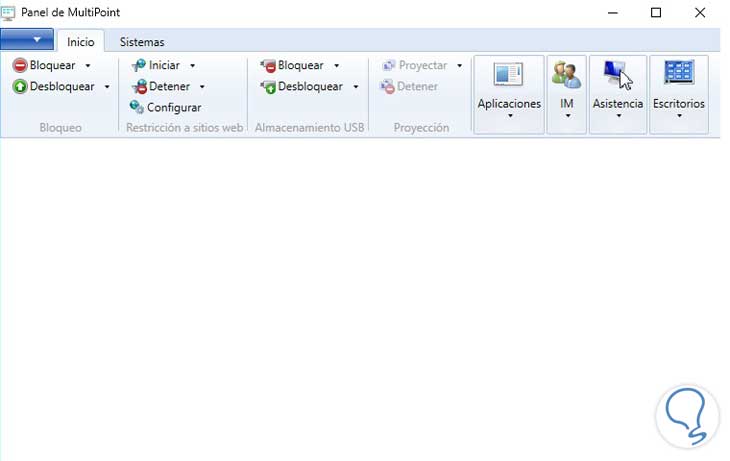
Task: Click the USB Desbloquear icon
Action: (268, 87)
